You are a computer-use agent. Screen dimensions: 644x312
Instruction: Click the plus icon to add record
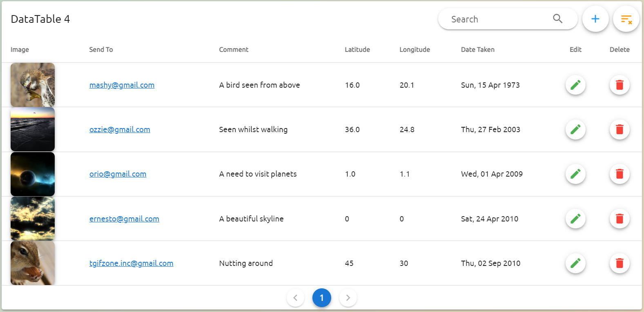click(x=595, y=19)
